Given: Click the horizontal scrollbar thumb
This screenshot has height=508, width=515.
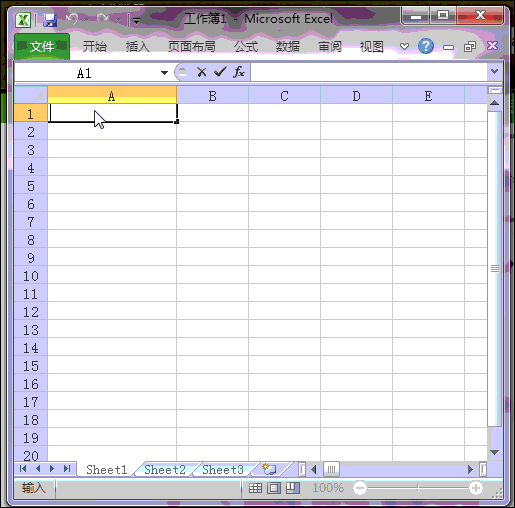Looking at the screenshot, I should click(331, 469).
